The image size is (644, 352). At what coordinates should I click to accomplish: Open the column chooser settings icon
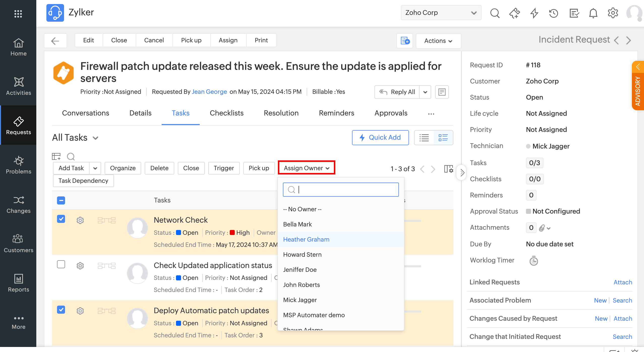(449, 169)
